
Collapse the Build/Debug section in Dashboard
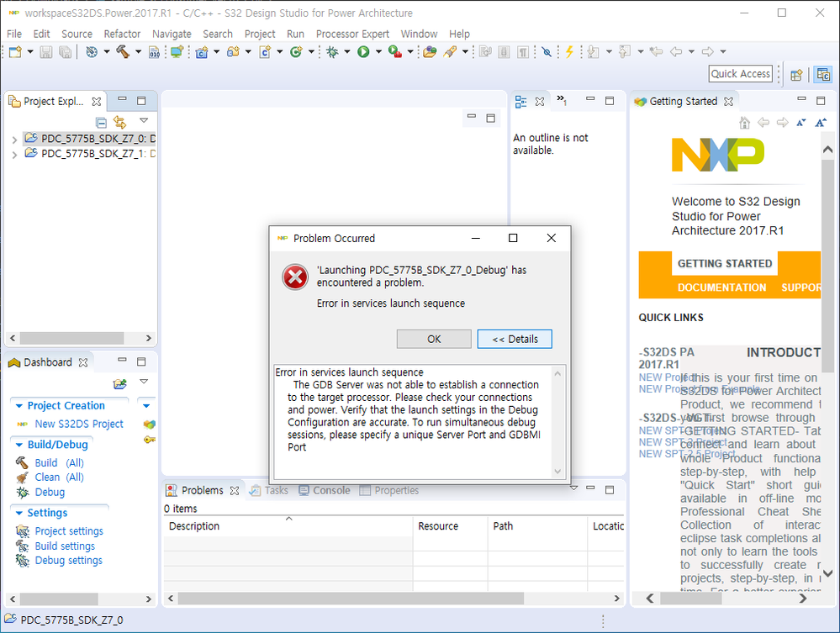(x=18, y=444)
